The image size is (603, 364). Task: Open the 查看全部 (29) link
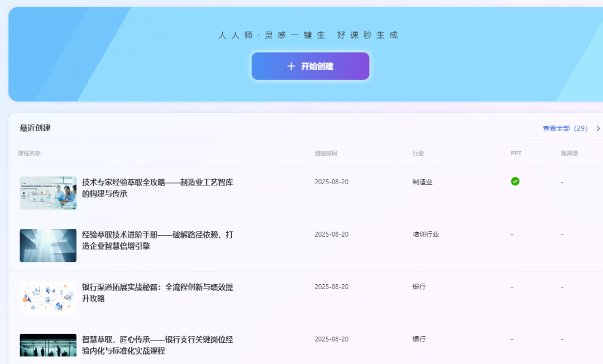pyautogui.click(x=564, y=128)
